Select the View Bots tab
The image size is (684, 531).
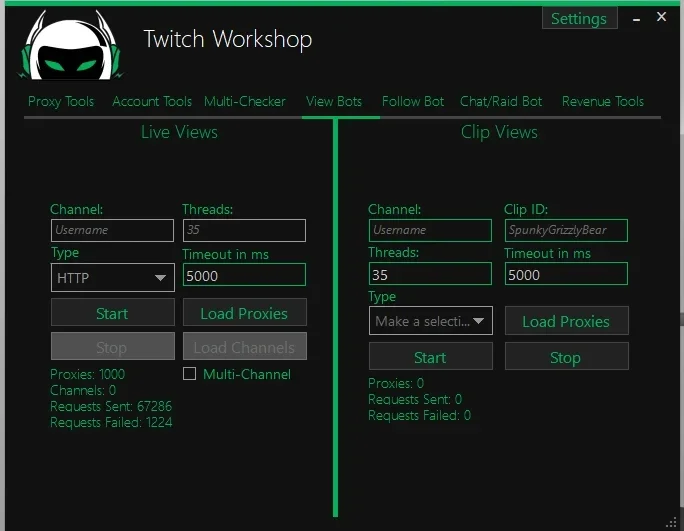tap(334, 102)
